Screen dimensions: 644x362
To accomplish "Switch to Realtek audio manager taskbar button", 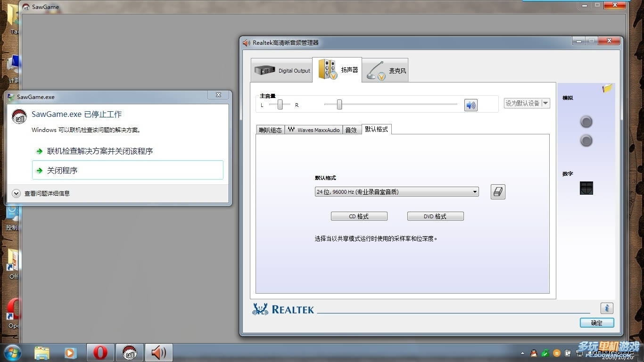I will tap(159, 353).
